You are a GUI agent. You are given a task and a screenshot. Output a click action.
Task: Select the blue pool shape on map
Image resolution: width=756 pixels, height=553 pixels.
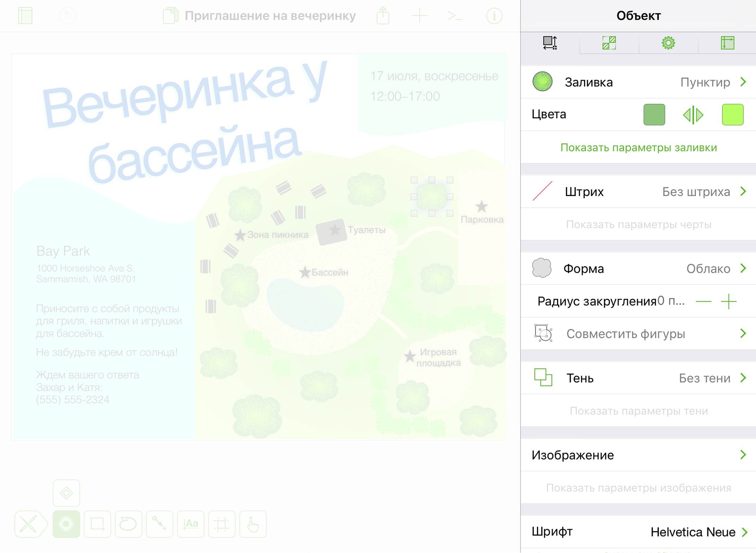[x=305, y=305]
